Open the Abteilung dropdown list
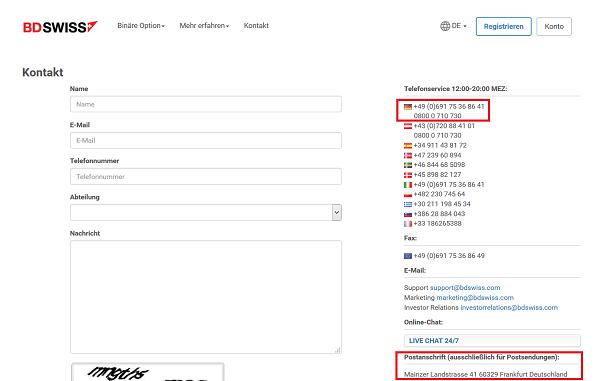This screenshot has width=600, height=381. pyautogui.click(x=205, y=212)
